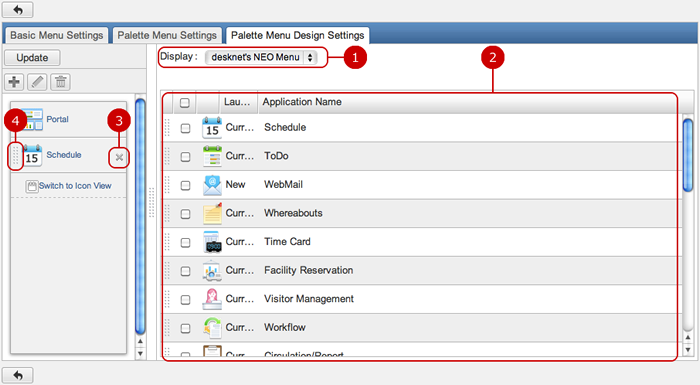The image size is (700, 385).
Task: Click drag handle of Facility Reservation row
Action: pyautogui.click(x=167, y=271)
